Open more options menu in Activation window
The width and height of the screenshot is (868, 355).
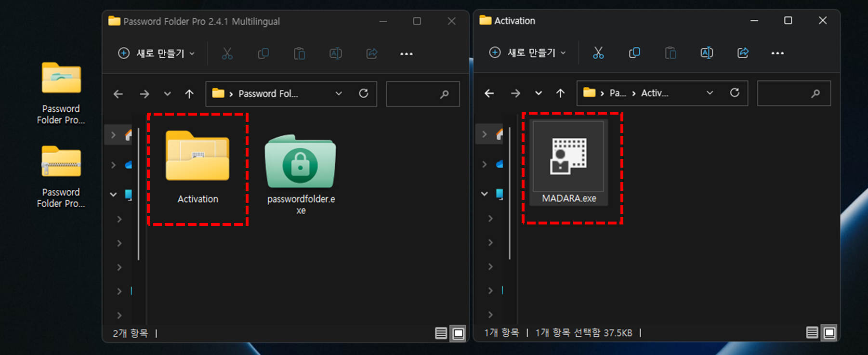coord(777,53)
